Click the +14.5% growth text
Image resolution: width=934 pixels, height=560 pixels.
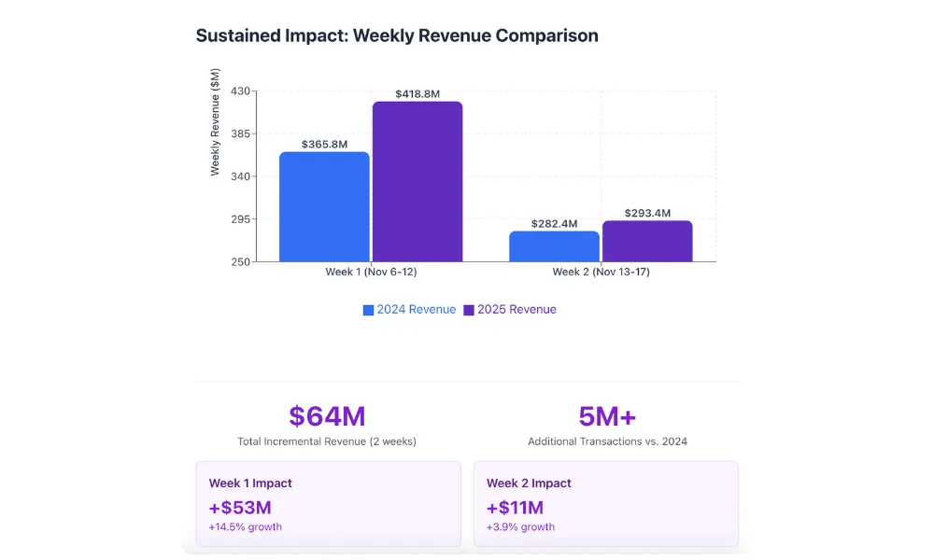tap(245, 527)
